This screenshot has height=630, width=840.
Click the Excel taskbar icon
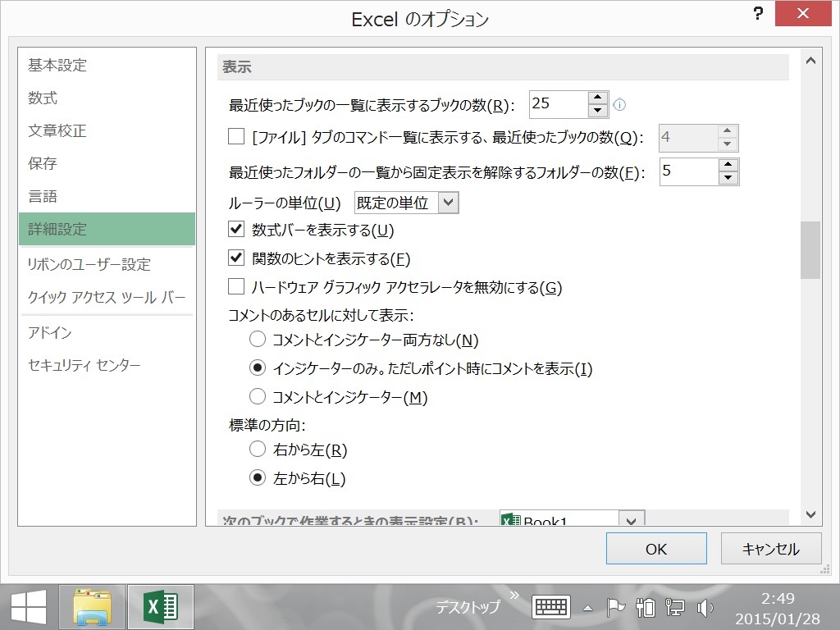pyautogui.click(x=161, y=607)
